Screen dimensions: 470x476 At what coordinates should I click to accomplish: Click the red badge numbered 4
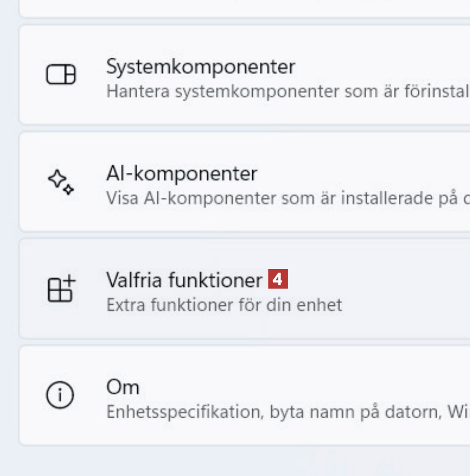[278, 279]
